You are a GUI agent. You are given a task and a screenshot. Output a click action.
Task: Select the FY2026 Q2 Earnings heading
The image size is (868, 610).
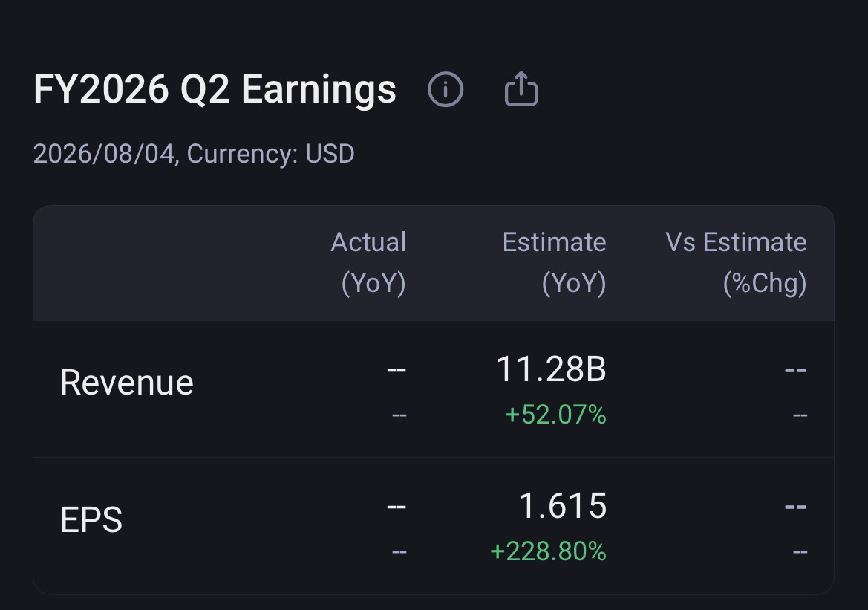tap(215, 89)
